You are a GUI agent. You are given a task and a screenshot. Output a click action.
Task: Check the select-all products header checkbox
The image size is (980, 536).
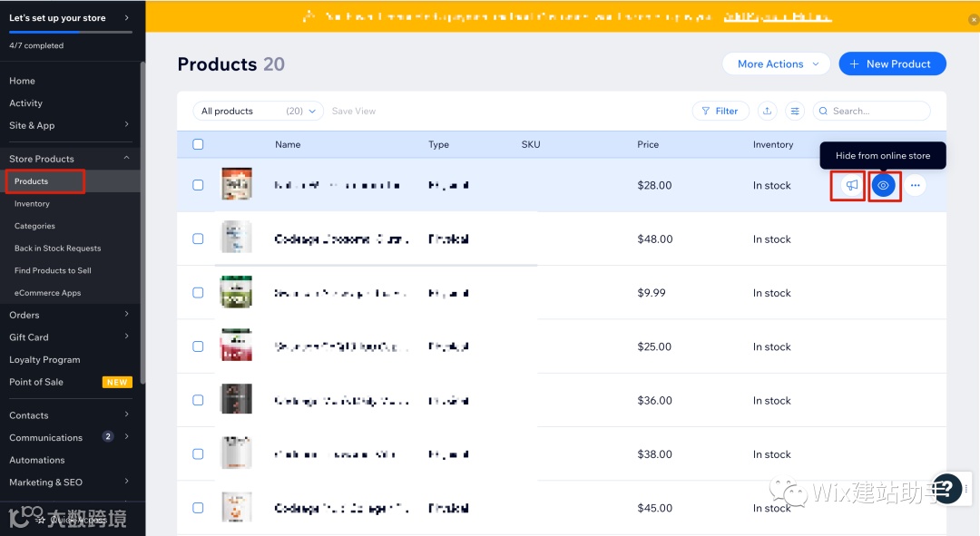pyautogui.click(x=199, y=144)
